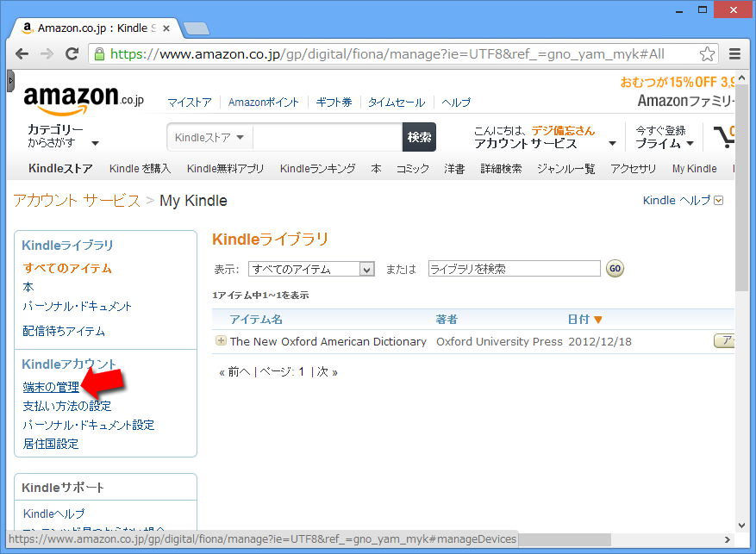Select ジャンル一覧 nav item
Screen dimensions: 756x554
tap(566, 168)
